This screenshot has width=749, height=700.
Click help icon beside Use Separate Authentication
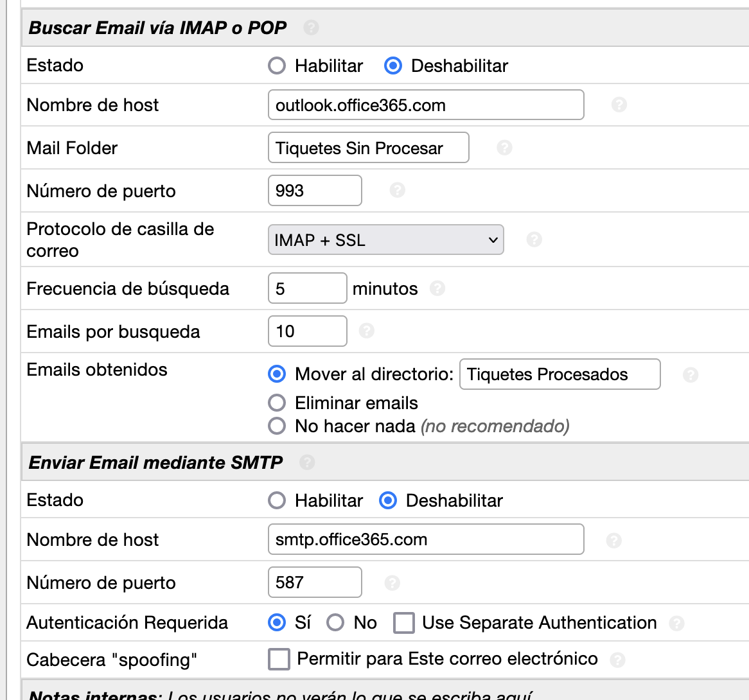coord(676,623)
